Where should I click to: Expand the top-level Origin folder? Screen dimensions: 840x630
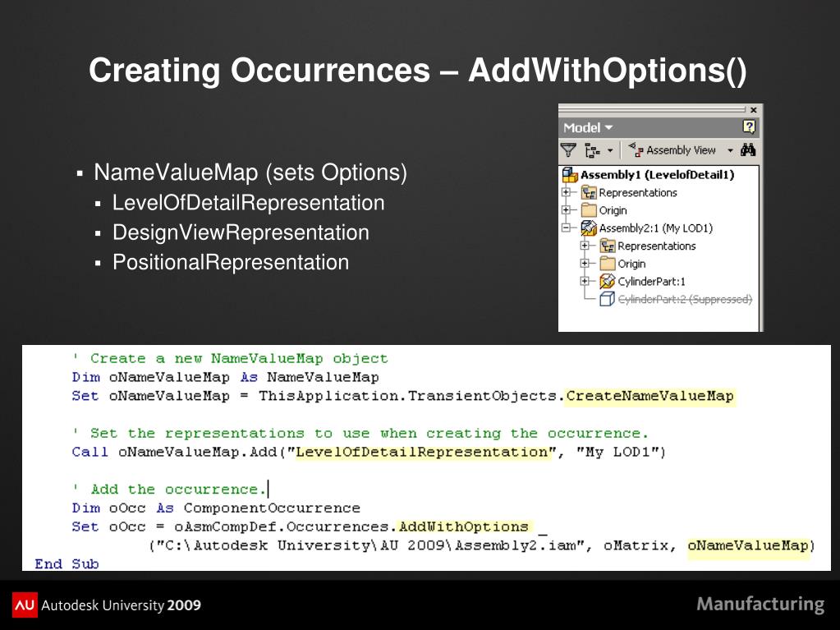tap(566, 210)
